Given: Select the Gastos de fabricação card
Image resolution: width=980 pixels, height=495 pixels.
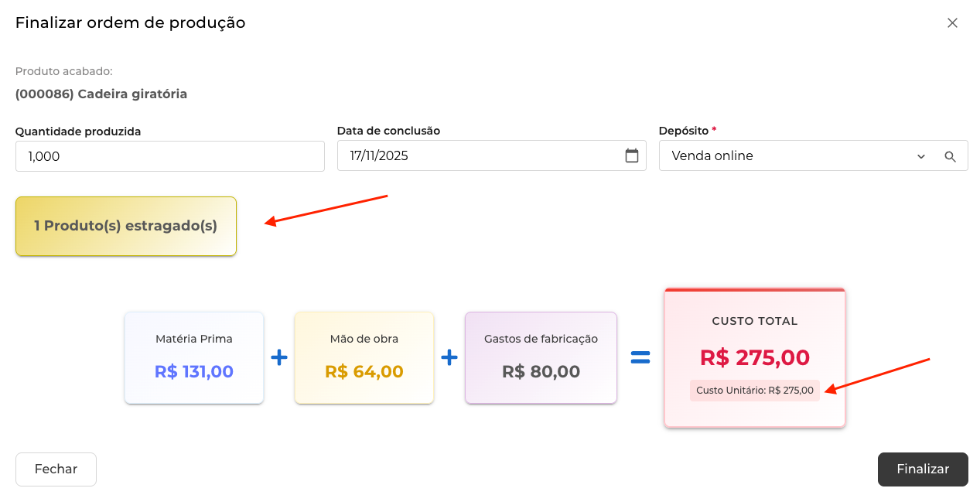Looking at the screenshot, I should coord(541,357).
